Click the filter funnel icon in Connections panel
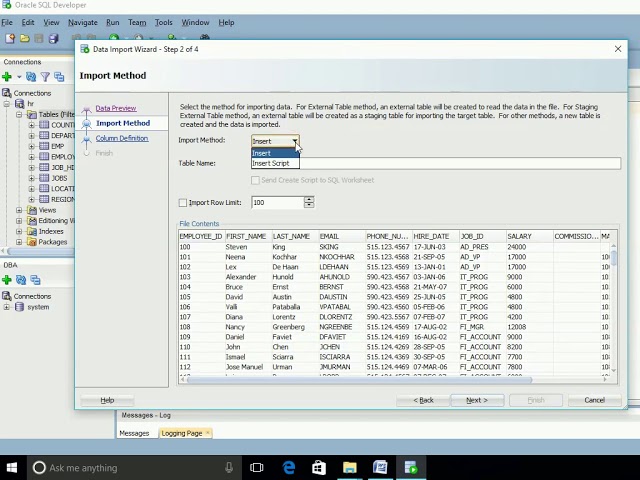Image resolution: width=640 pixels, height=480 pixels. click(x=45, y=76)
